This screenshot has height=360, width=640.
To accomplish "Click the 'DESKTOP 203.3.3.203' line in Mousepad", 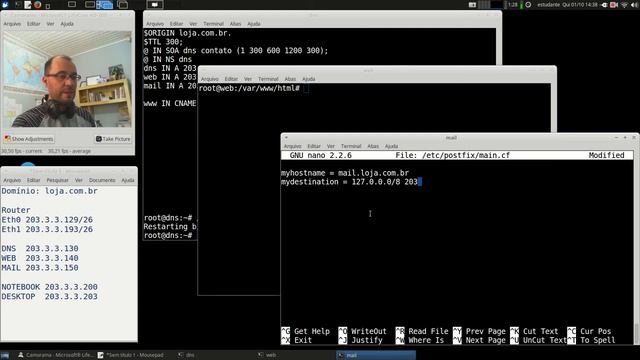I will coord(49,297).
